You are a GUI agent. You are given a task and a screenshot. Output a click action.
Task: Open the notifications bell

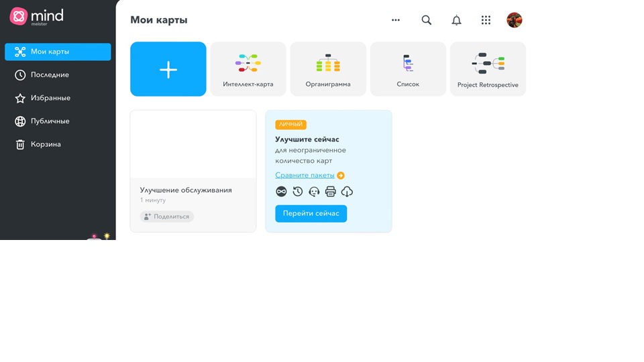456,20
